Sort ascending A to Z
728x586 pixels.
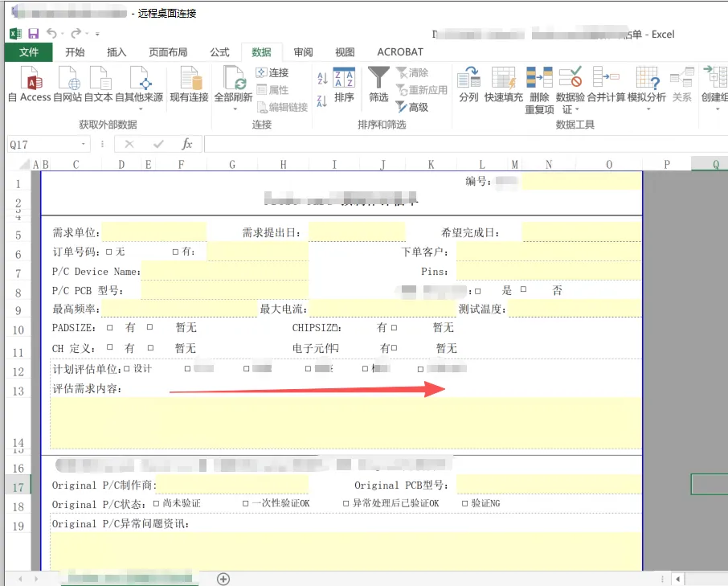point(322,77)
